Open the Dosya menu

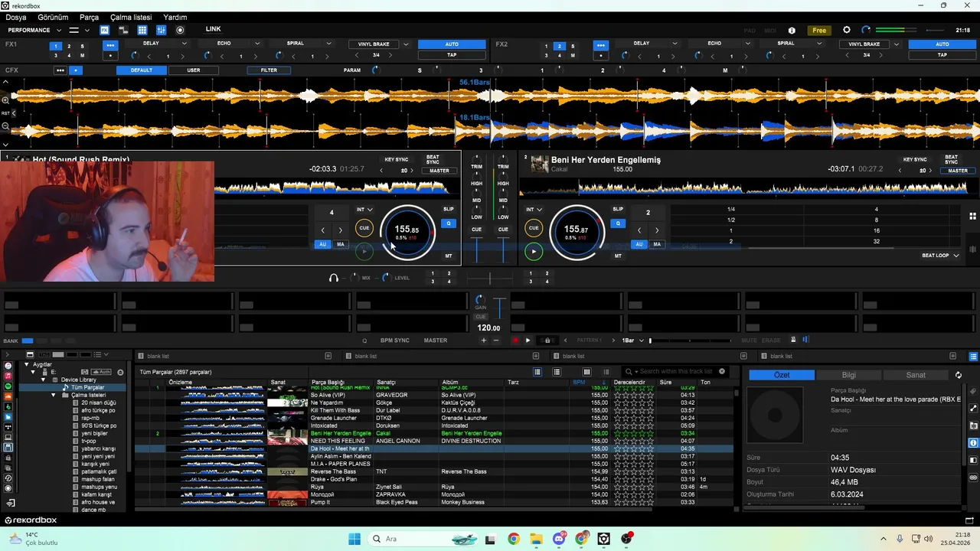click(x=16, y=17)
